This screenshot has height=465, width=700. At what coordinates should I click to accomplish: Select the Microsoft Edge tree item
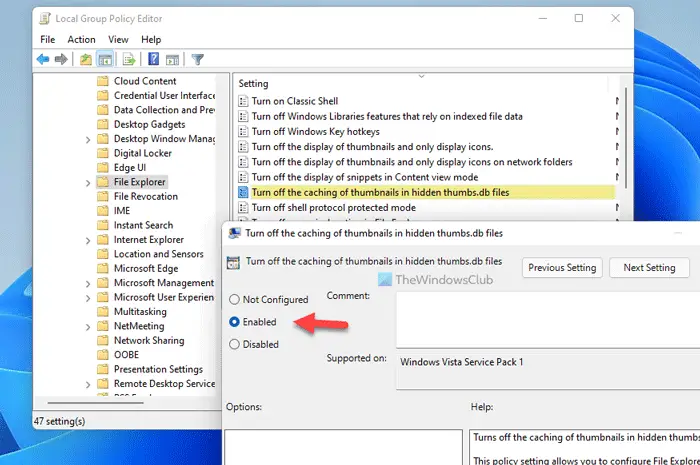146,268
